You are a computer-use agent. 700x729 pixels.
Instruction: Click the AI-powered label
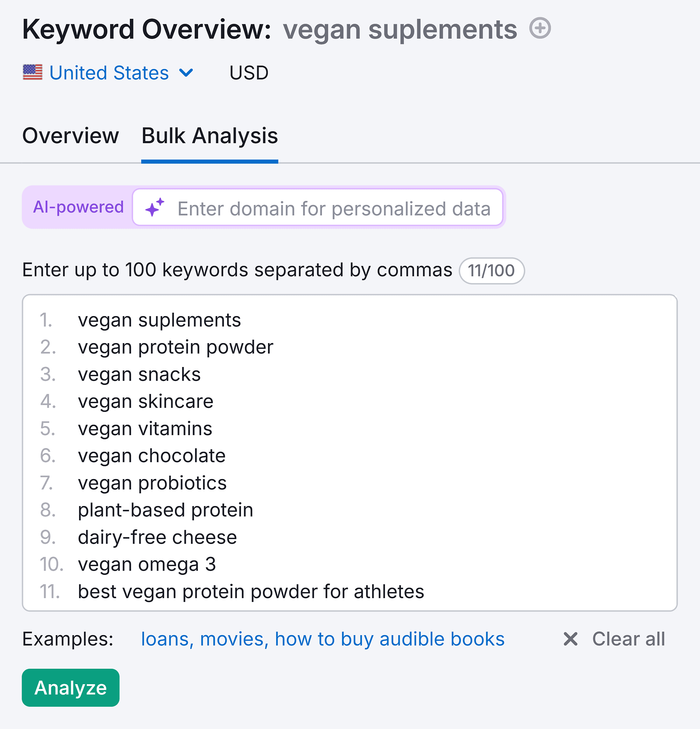tap(78, 207)
